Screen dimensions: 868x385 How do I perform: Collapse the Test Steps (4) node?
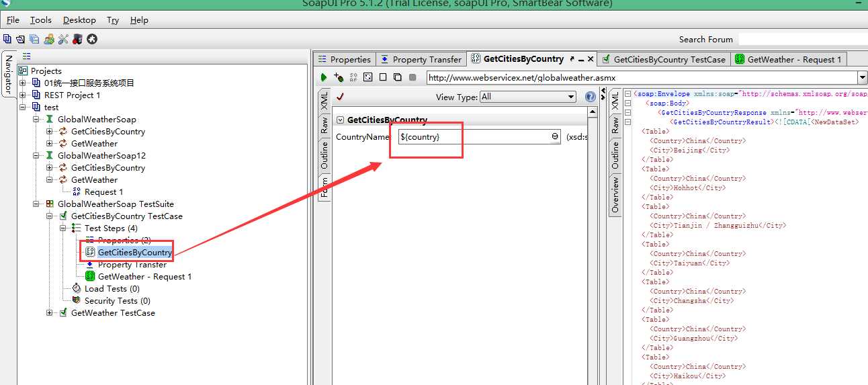(62, 228)
